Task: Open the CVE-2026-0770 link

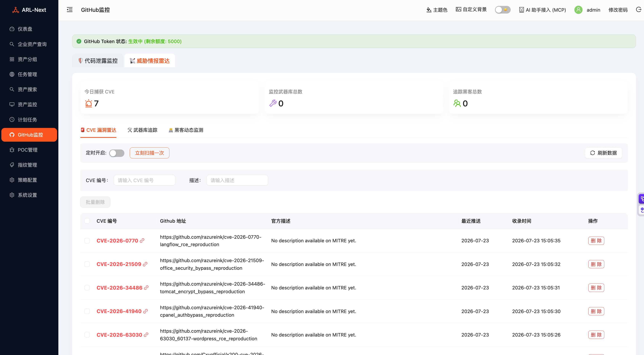Action: point(117,241)
